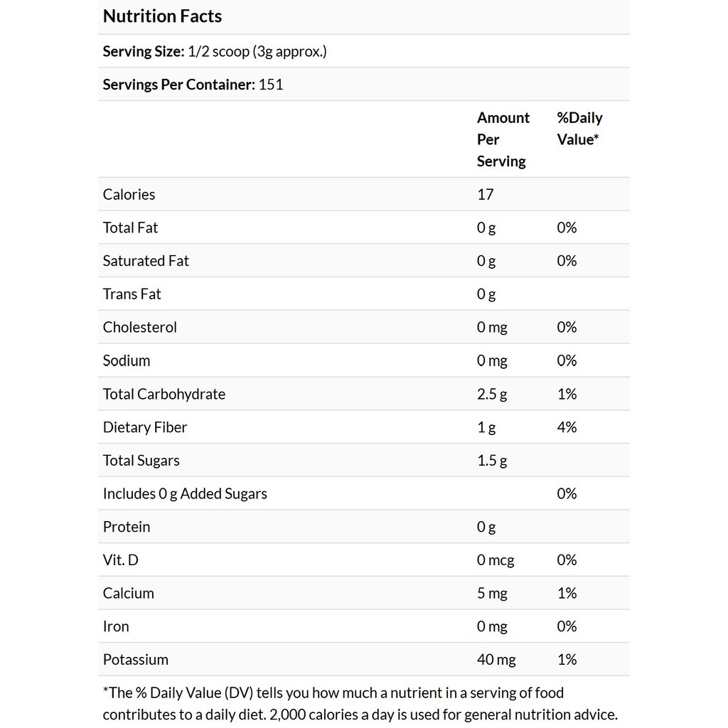The width and height of the screenshot is (728, 728).
Task: Click the %Daily Value column header
Action: point(579,129)
